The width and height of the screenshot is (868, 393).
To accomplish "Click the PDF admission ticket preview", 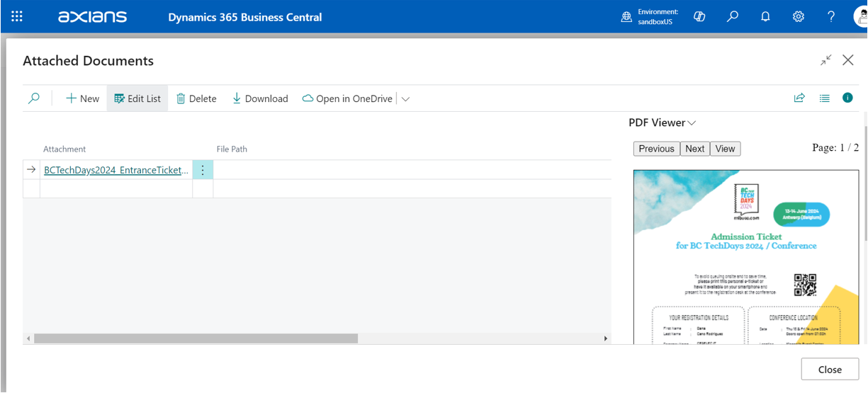I will point(745,256).
